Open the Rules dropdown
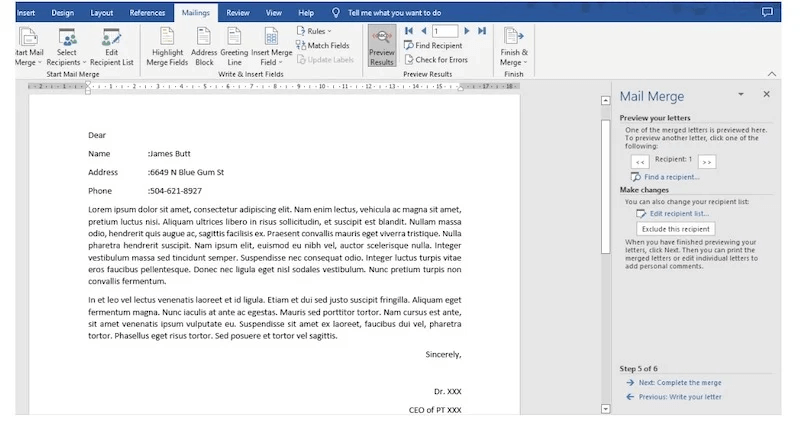The image size is (800, 425). point(314,31)
